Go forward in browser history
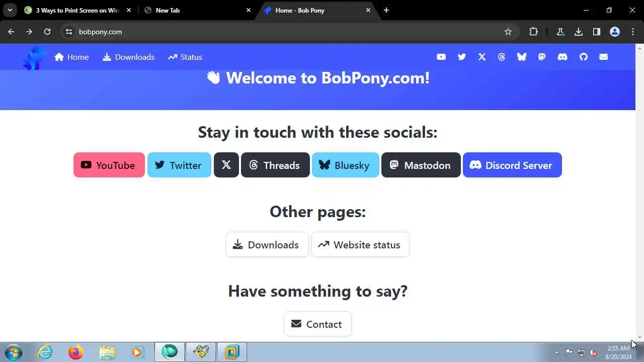Image resolution: width=644 pixels, height=362 pixels. click(29, 32)
